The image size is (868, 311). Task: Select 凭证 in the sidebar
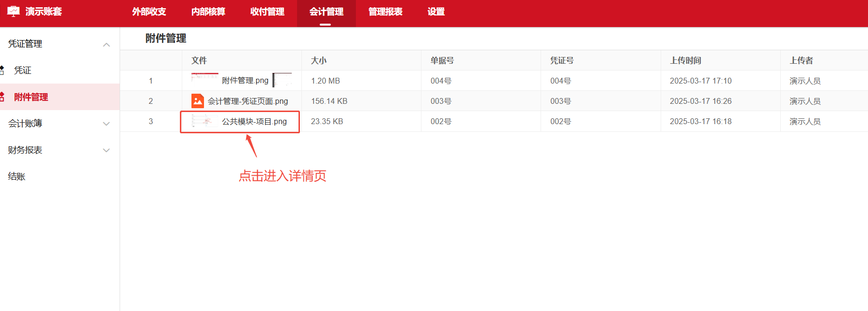point(23,71)
